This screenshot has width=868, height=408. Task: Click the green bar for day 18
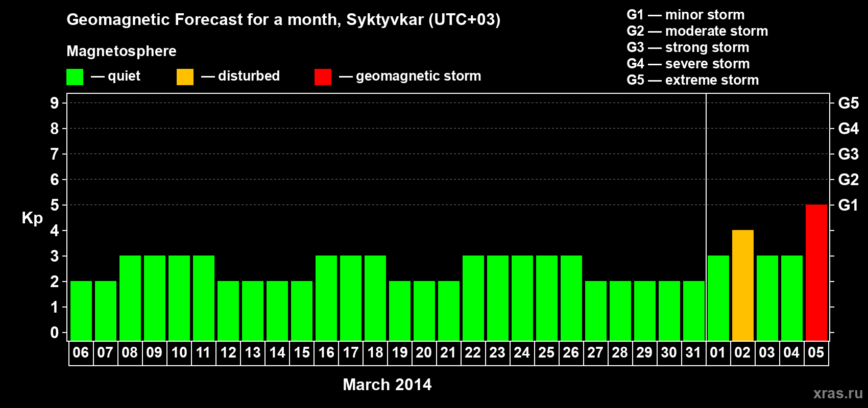(x=375, y=298)
